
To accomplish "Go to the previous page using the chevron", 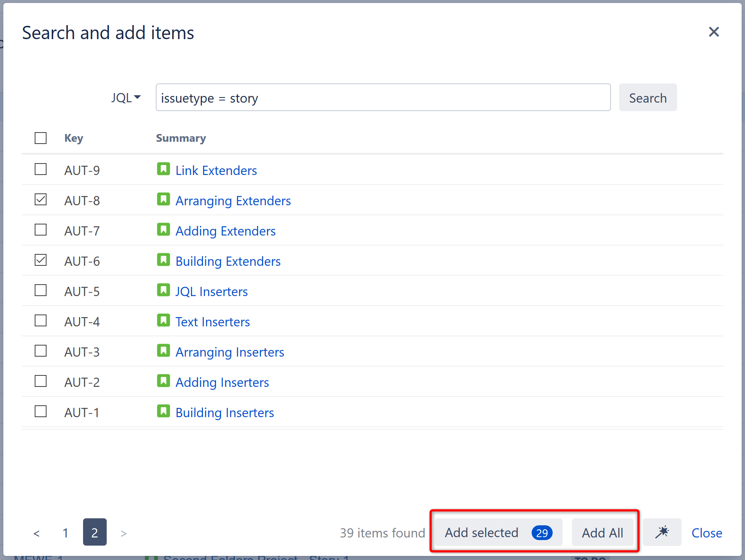I will pos(36,533).
